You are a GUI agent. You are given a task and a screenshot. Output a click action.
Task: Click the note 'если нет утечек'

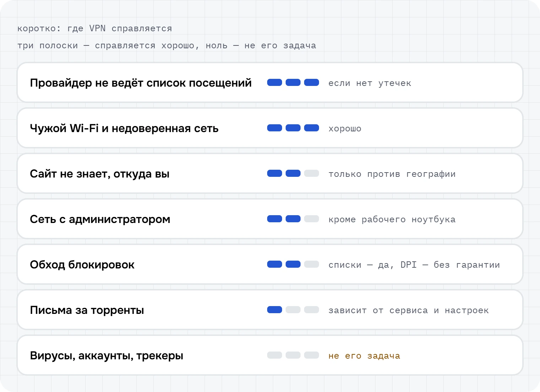pos(370,83)
